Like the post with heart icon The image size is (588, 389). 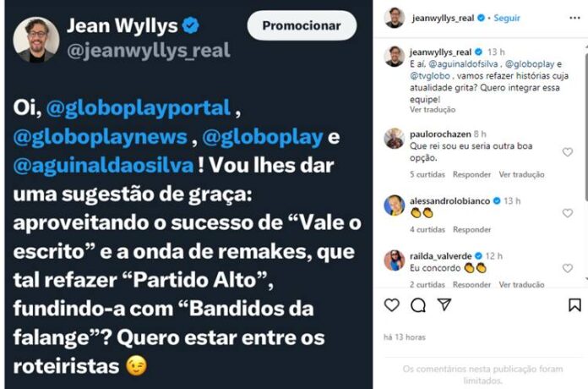tap(391, 305)
